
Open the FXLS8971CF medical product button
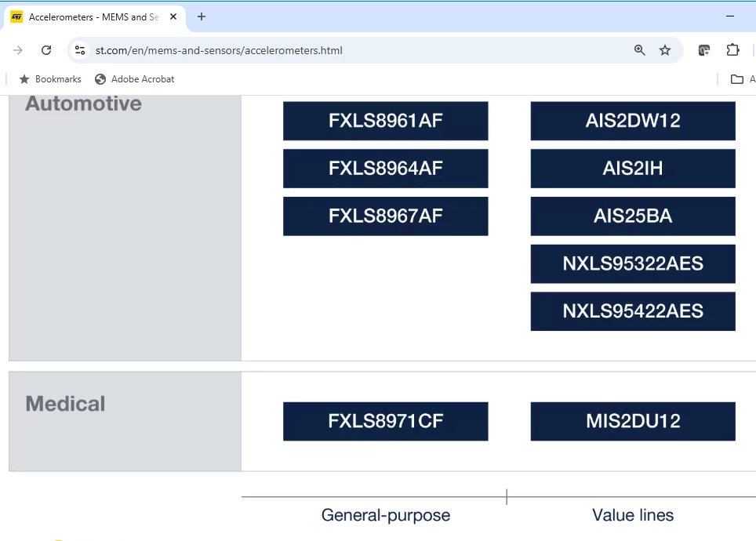click(x=385, y=421)
